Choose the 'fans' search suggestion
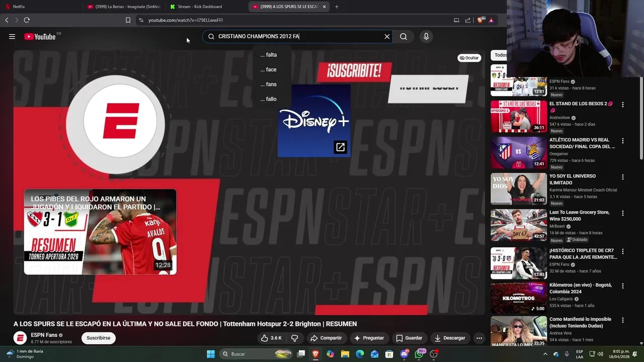Image resolution: width=644 pixels, height=362 pixels. [269, 84]
